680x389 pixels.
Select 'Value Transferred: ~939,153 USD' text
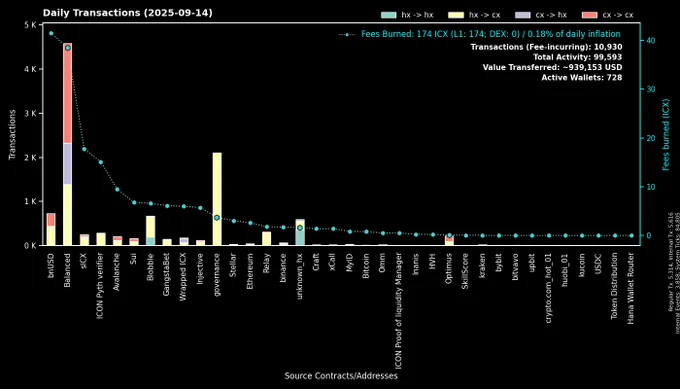tap(552, 68)
